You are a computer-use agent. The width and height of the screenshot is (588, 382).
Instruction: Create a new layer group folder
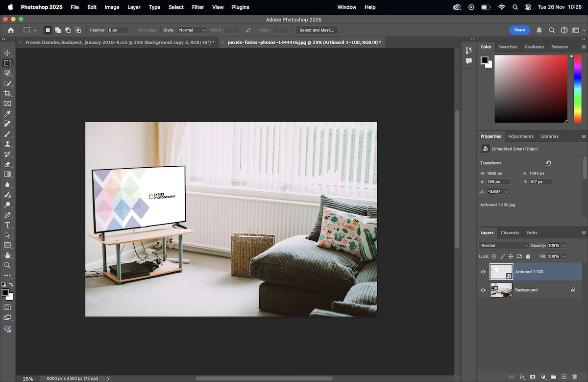553,377
